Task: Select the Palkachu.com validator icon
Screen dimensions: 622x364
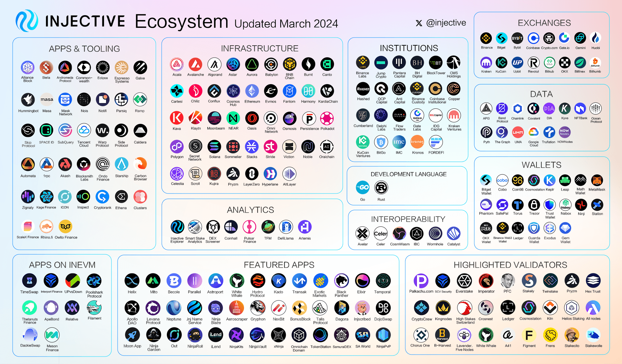Action: [421, 281]
